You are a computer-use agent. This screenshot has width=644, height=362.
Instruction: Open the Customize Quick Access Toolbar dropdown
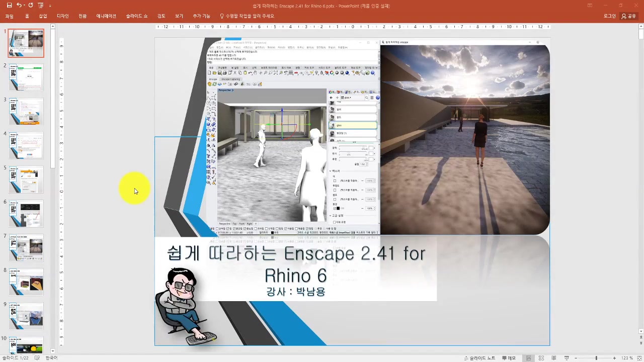tap(50, 6)
